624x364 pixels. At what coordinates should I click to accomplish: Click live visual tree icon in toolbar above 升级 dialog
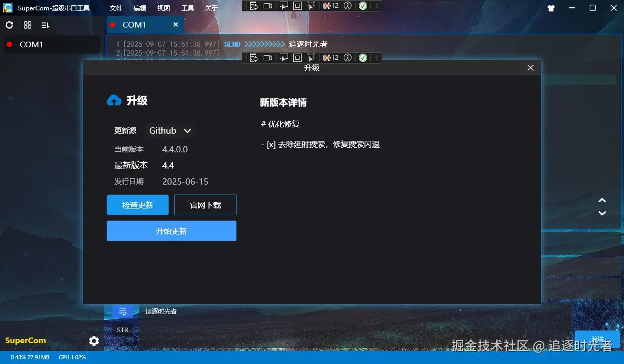tap(254, 58)
